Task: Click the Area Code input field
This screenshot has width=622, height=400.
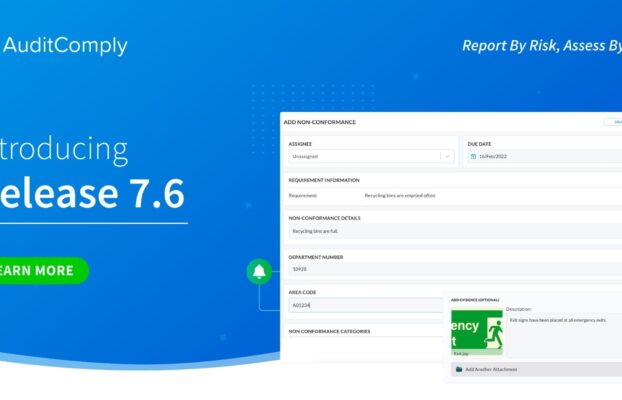Action: [x=366, y=305]
